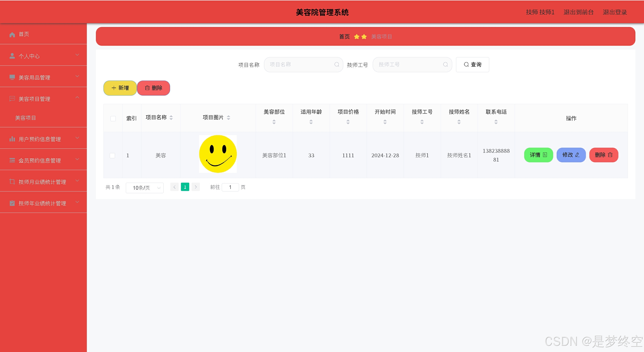Open the 美容项目 submenu item
644x352 pixels.
point(25,118)
